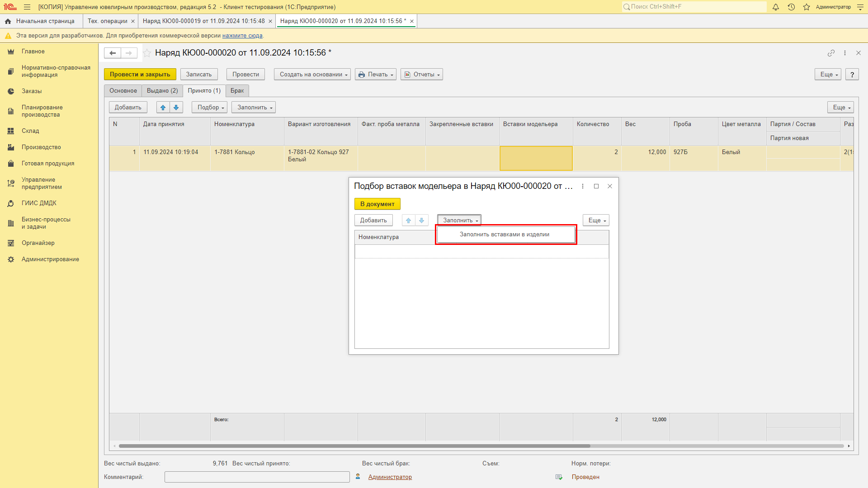
Task: Open document Еще menu at top right
Action: (828, 75)
